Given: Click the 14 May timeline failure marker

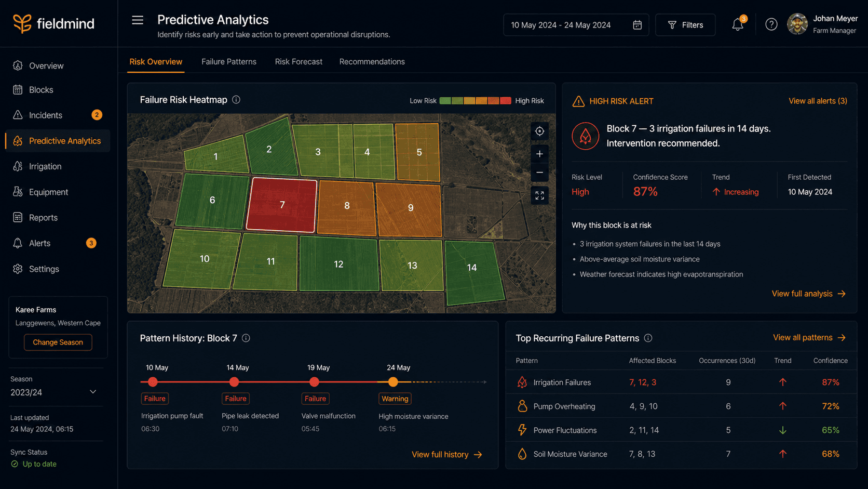Looking at the screenshot, I should click(234, 382).
